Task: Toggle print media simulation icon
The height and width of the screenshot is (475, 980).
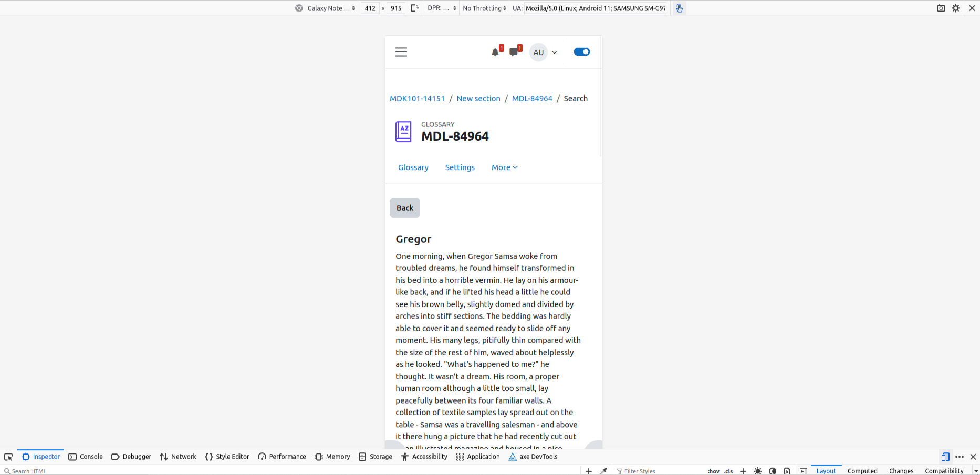Action: [787, 471]
